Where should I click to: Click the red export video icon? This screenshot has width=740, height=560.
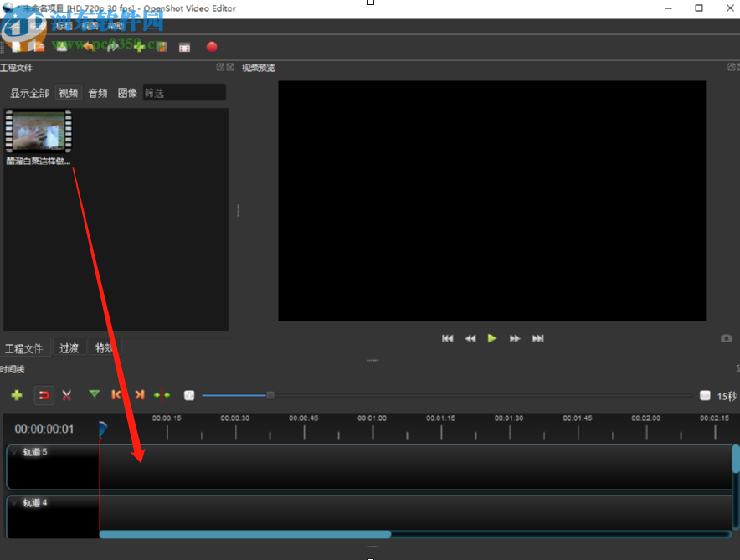[212, 46]
